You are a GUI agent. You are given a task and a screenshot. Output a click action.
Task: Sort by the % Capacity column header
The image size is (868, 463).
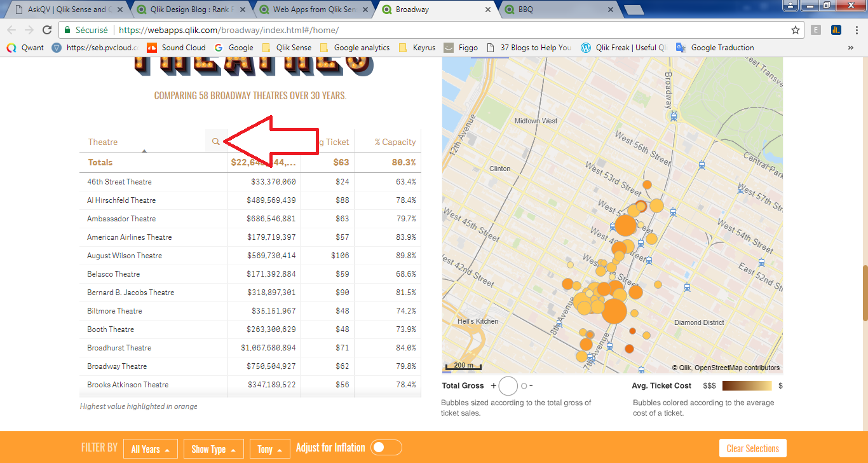click(395, 142)
